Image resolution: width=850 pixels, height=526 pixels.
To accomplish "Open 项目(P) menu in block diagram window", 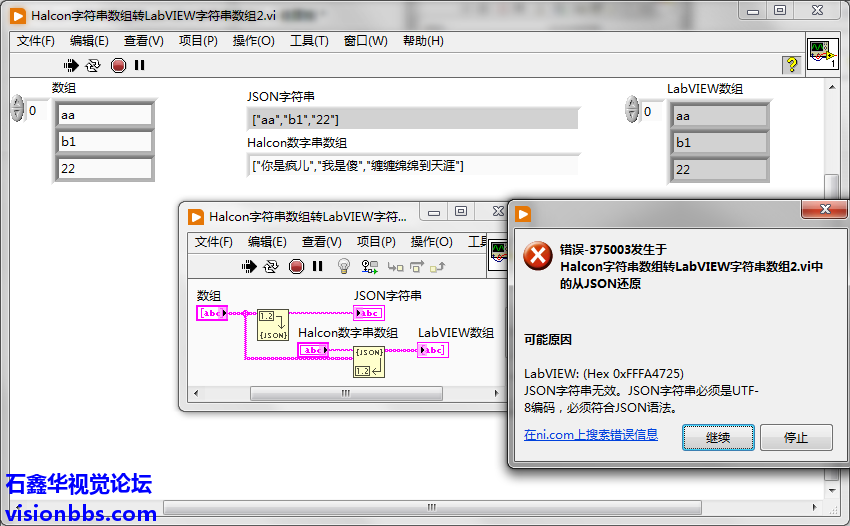I will pos(376,242).
